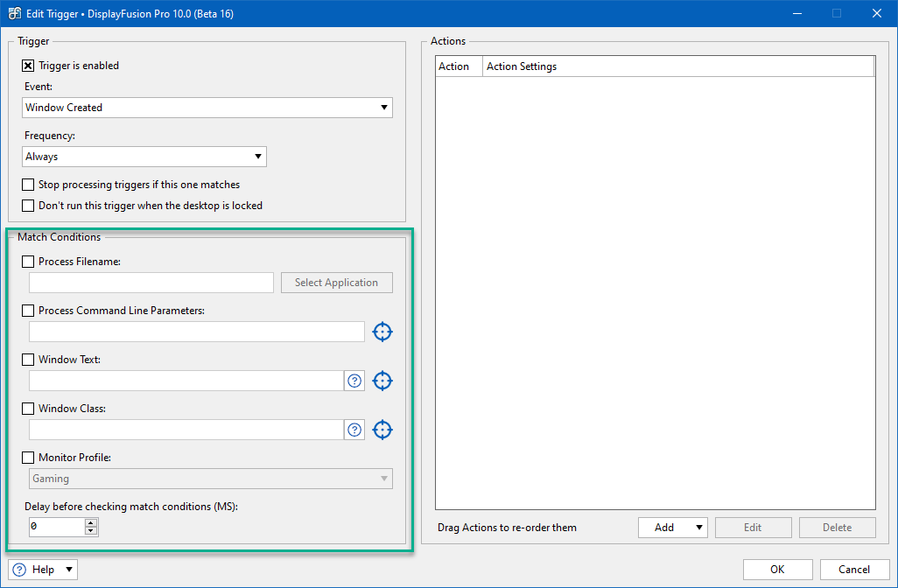Minimize the Edit Trigger window
Screen dimensions: 898x588
797,13
